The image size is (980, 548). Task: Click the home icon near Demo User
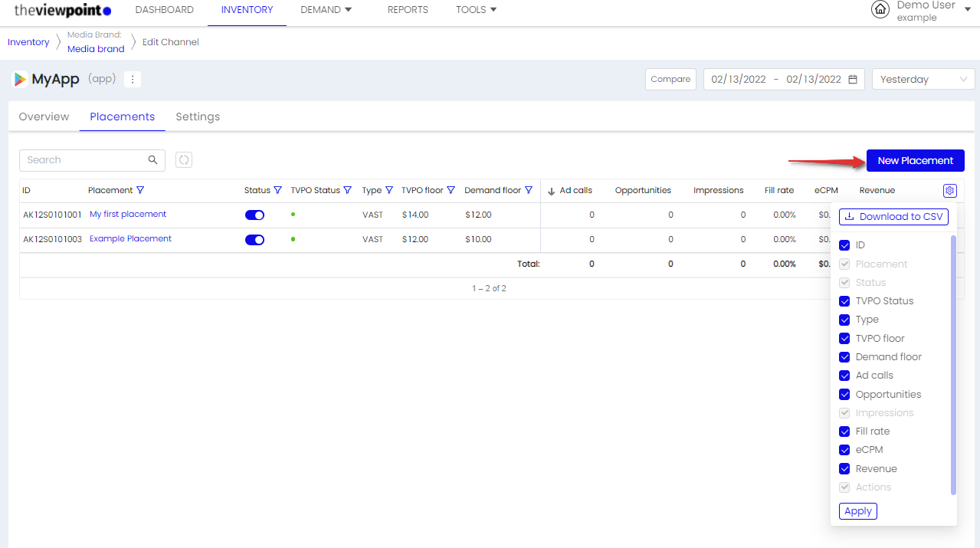pos(880,10)
